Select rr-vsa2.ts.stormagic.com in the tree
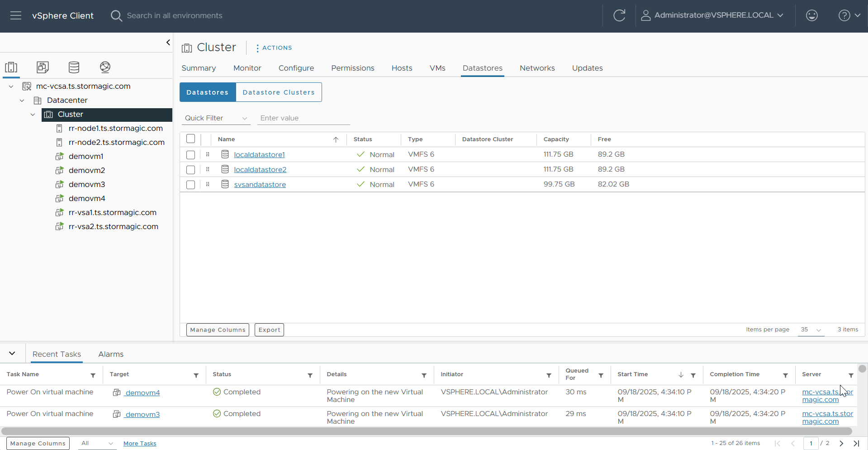 pos(114,227)
